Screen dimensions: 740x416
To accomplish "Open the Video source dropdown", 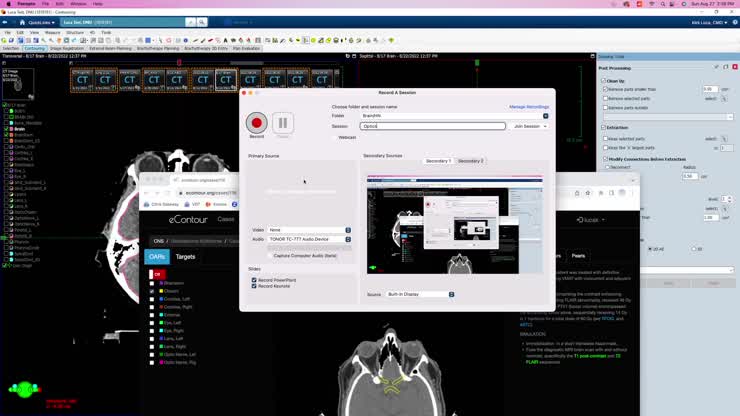I will [x=309, y=230].
